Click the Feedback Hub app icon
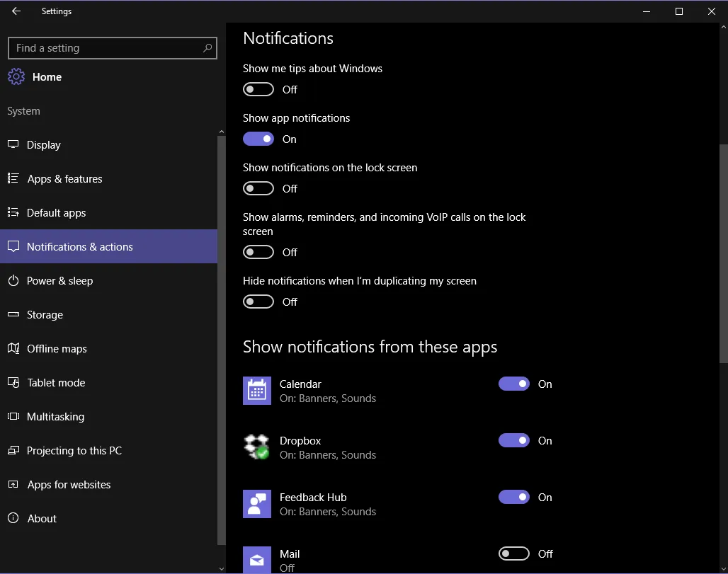Screen dimensions: 728x574 pos(256,504)
